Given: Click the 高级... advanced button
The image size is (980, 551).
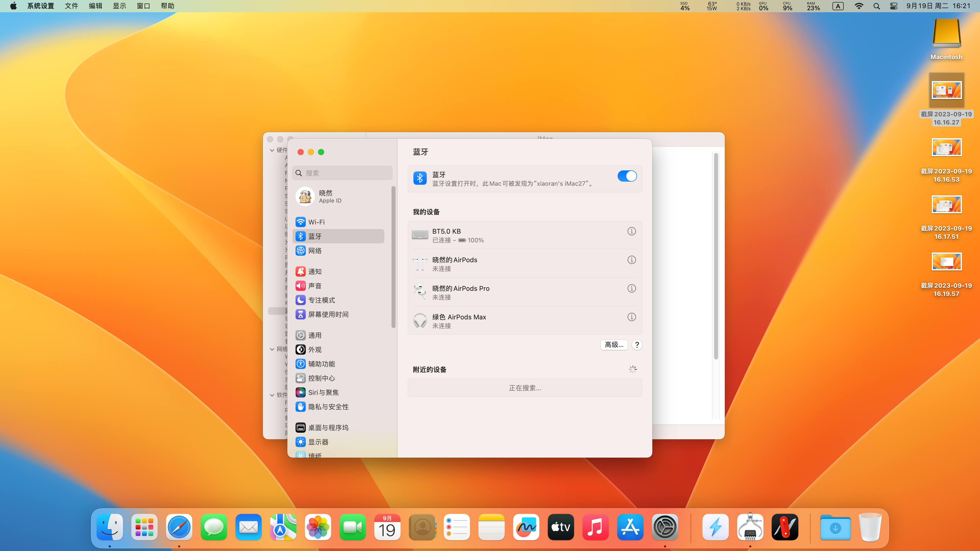Looking at the screenshot, I should pos(614,345).
